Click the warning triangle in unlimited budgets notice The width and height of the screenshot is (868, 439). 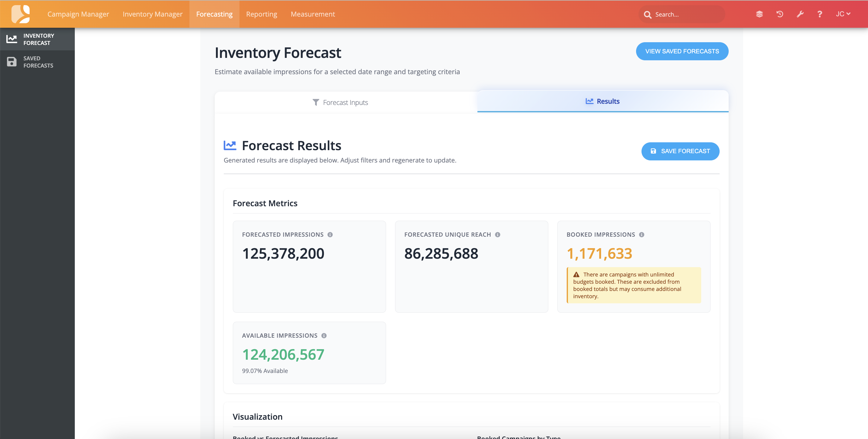pyautogui.click(x=577, y=275)
